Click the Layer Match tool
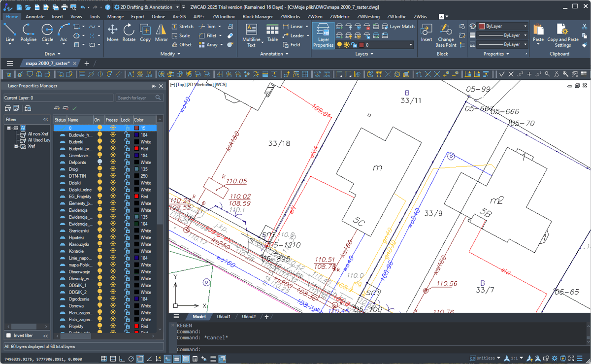This screenshot has height=364, width=591. (x=398, y=27)
